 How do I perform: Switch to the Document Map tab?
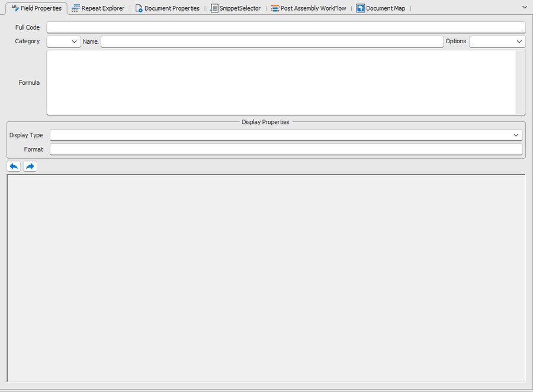(381, 8)
